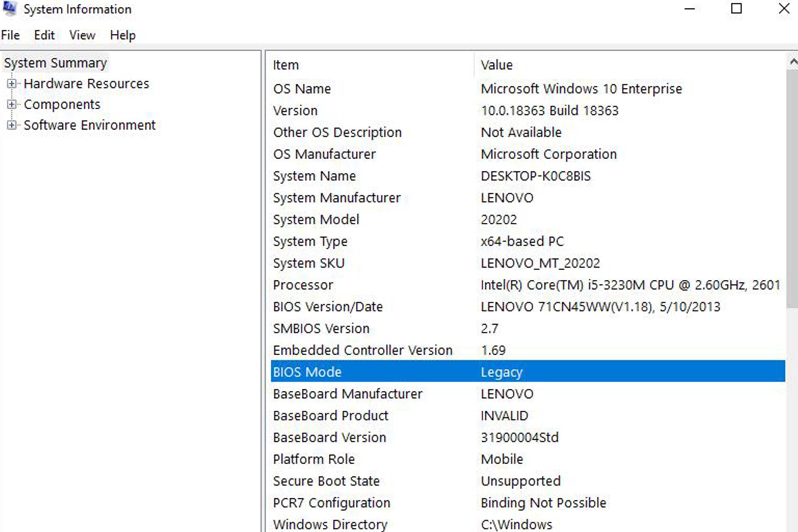Open the File menu
The width and height of the screenshot is (798, 532).
10,35
